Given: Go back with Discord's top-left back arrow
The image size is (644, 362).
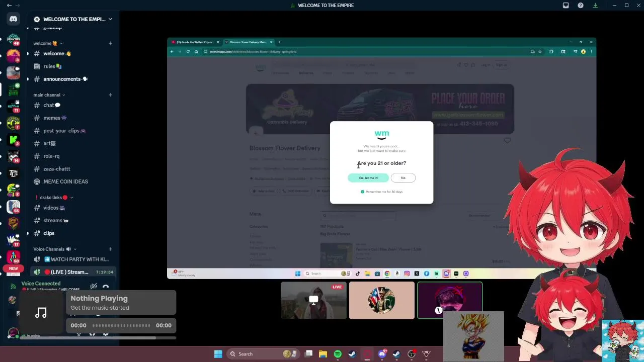Looking at the screenshot, I should (9, 6).
